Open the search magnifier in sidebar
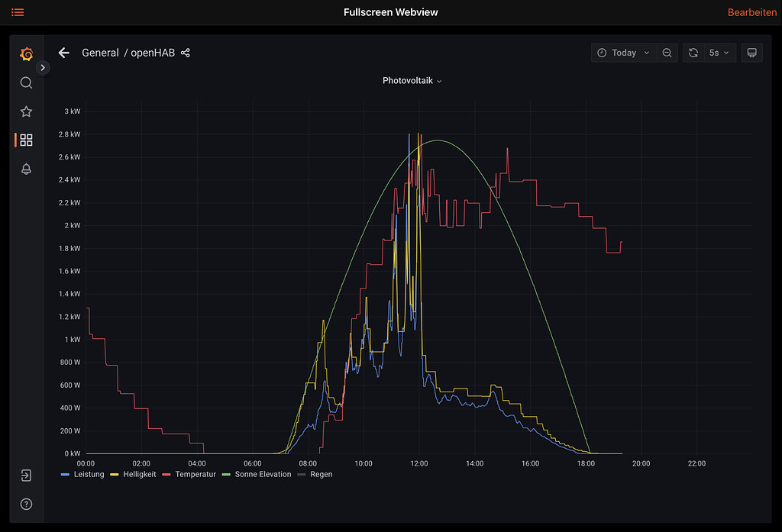The image size is (782, 532). [x=26, y=82]
